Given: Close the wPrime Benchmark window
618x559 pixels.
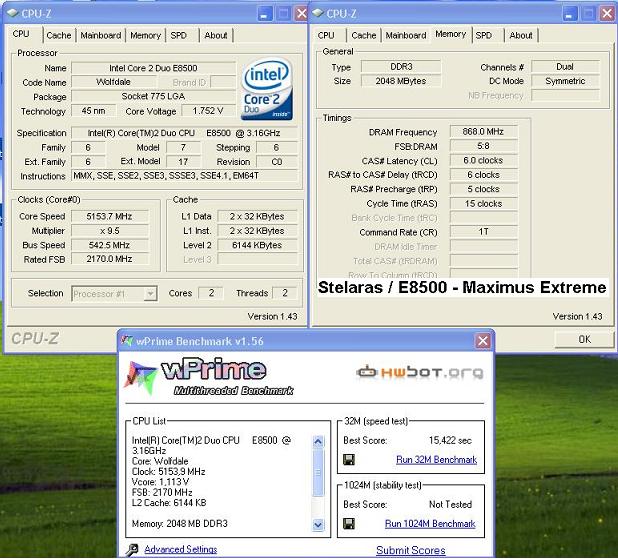Looking at the screenshot, I should [x=483, y=341].
